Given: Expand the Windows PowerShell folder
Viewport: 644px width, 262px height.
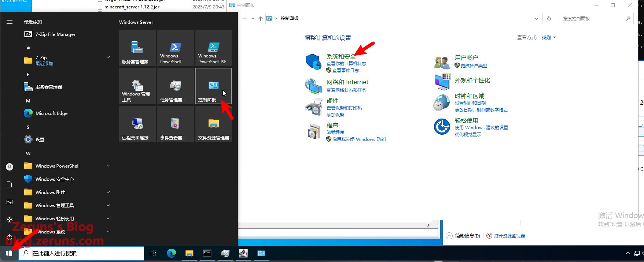Looking at the screenshot, I should (x=108, y=166).
